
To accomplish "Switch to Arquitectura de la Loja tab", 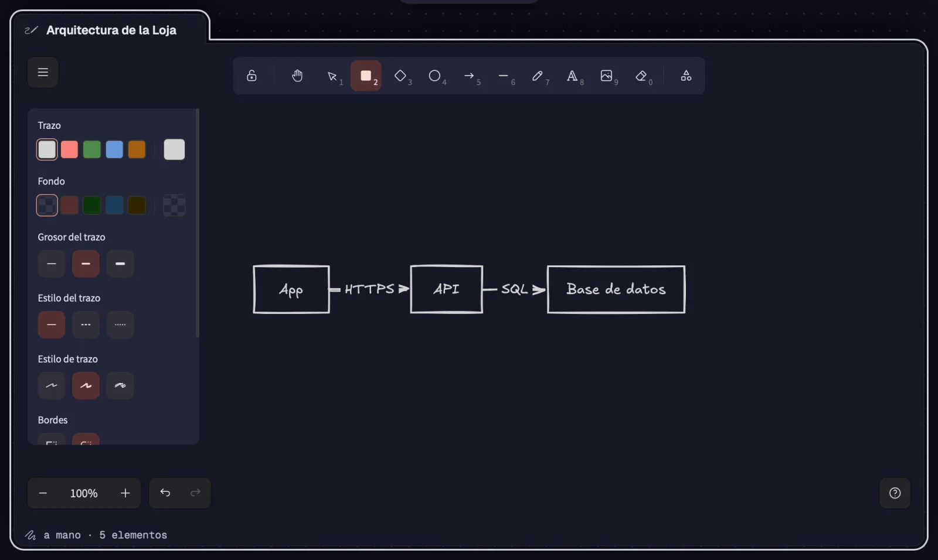I will point(110,30).
